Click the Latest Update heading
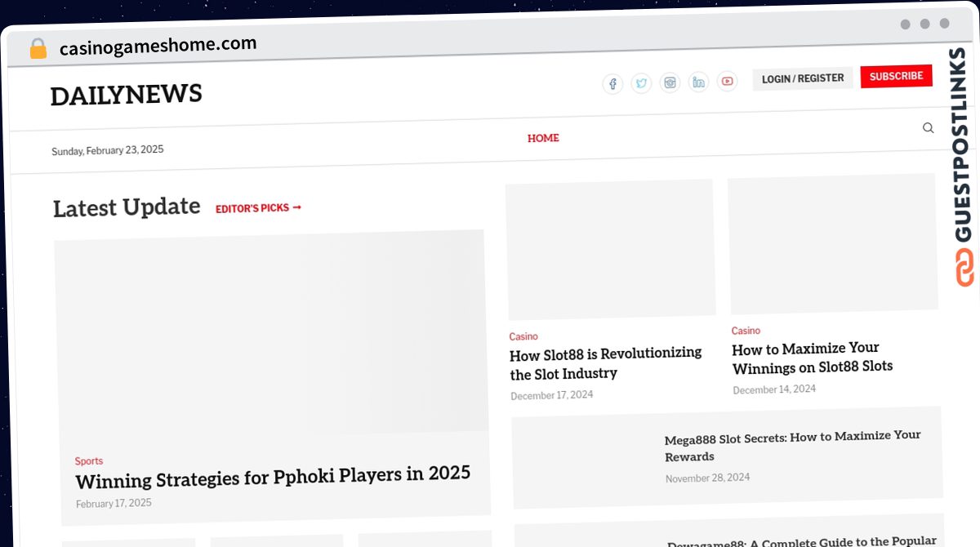Image resolution: width=980 pixels, height=547 pixels. [127, 207]
